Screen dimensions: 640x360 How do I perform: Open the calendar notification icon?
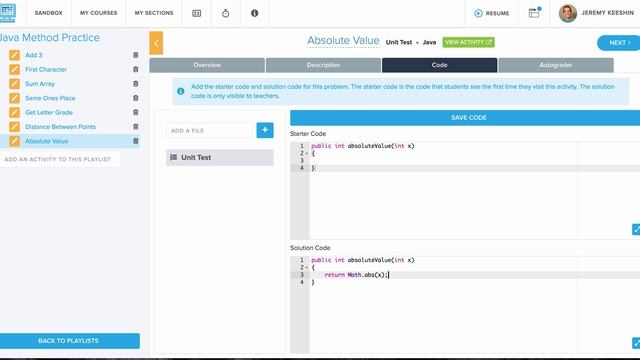(534, 13)
